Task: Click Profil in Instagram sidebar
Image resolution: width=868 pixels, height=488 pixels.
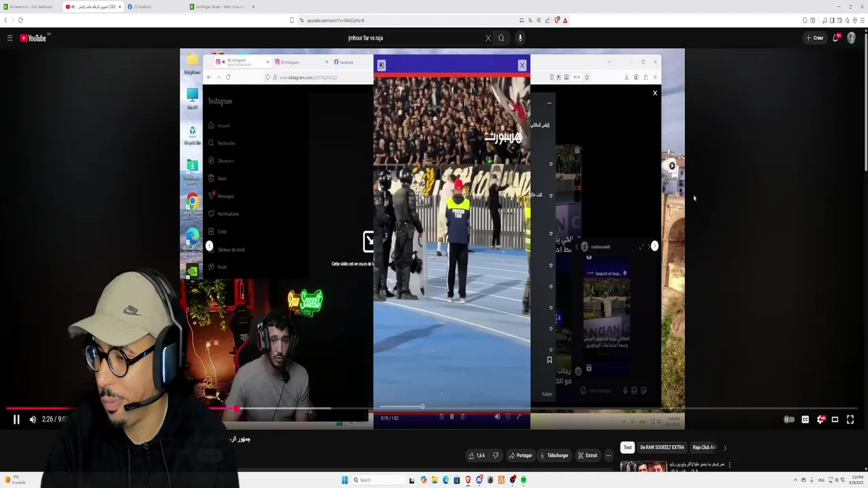Action: [218, 267]
